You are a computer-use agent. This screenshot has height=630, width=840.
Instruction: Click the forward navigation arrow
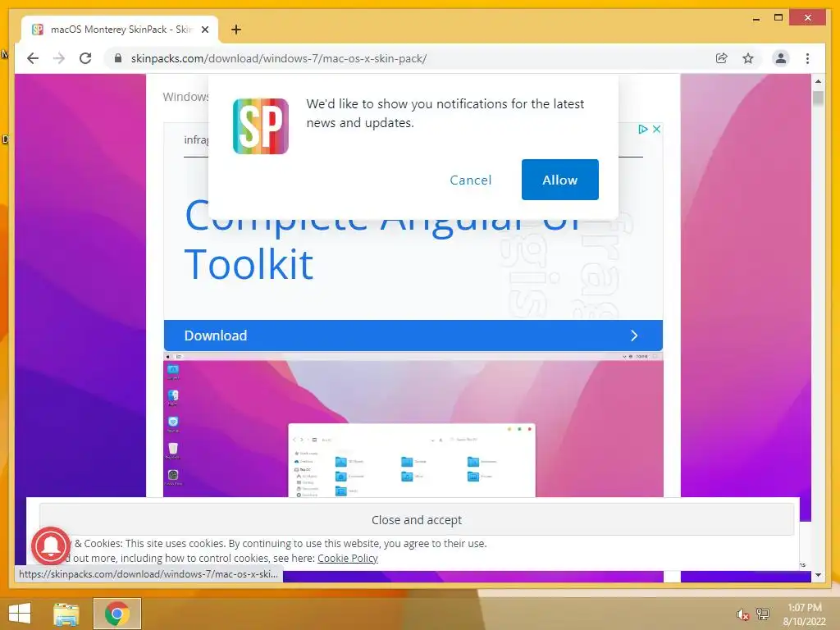point(59,58)
